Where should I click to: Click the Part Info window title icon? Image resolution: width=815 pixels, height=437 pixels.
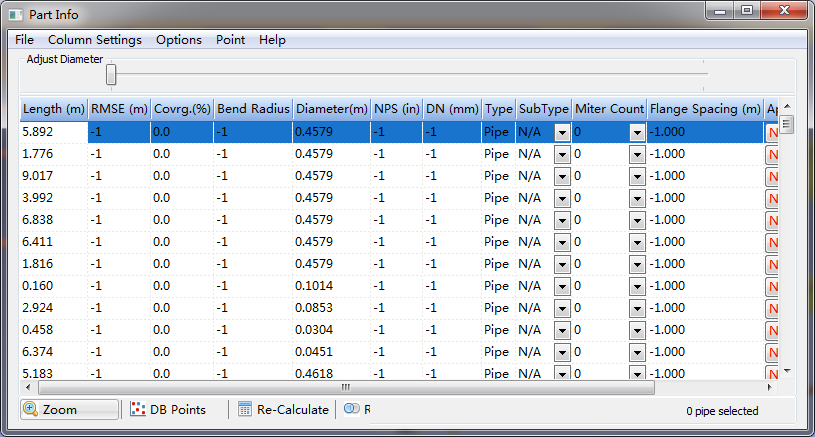tap(16, 15)
